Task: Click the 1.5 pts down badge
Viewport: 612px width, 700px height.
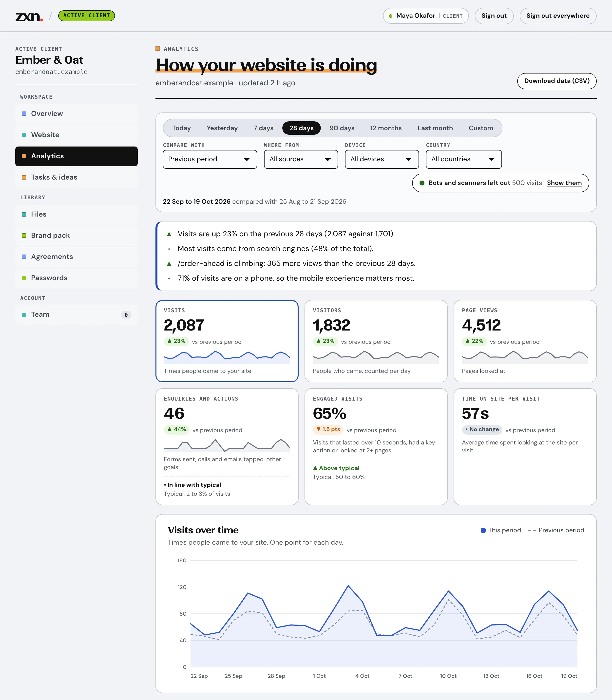Action: click(328, 430)
